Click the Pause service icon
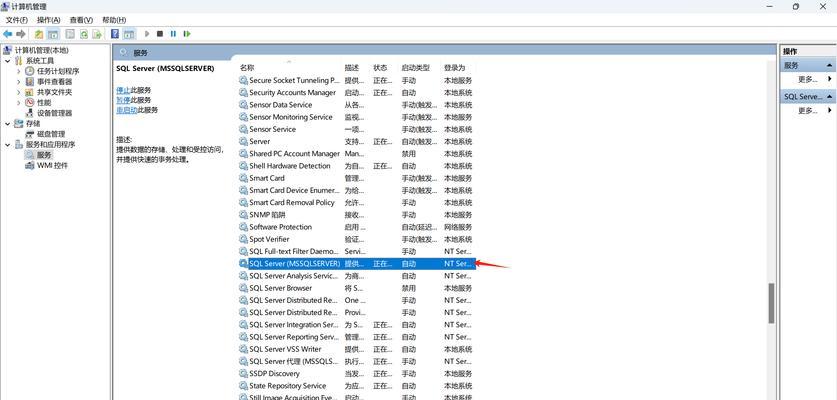This screenshot has width=837, height=400. [x=173, y=34]
